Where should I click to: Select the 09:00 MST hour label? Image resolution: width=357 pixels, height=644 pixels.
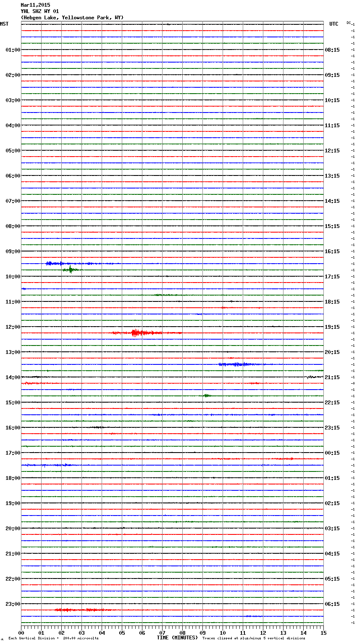point(13,251)
